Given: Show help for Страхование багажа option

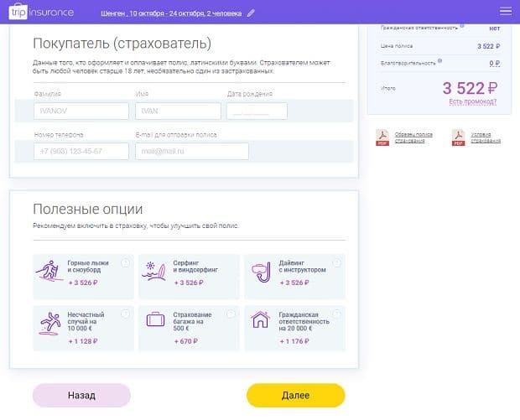Looking at the screenshot, I should click(x=231, y=314).
